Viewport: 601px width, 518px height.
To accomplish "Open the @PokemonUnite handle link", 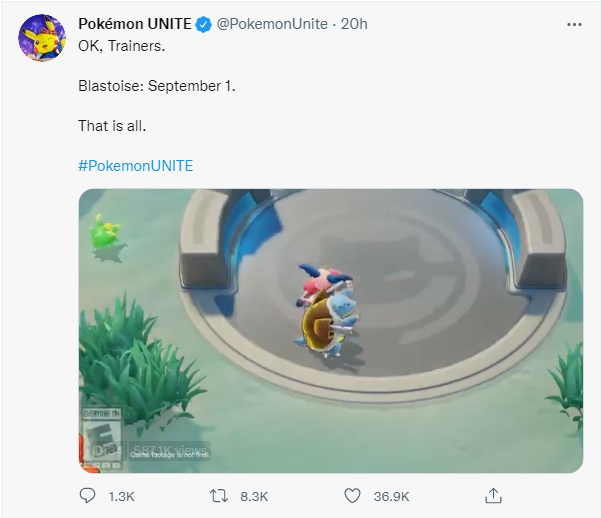I will coord(272,24).
